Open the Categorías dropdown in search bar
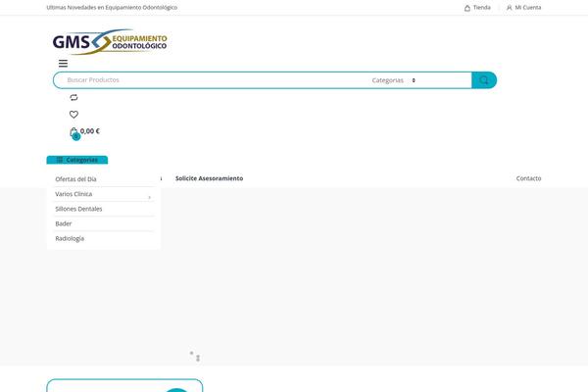 point(394,80)
